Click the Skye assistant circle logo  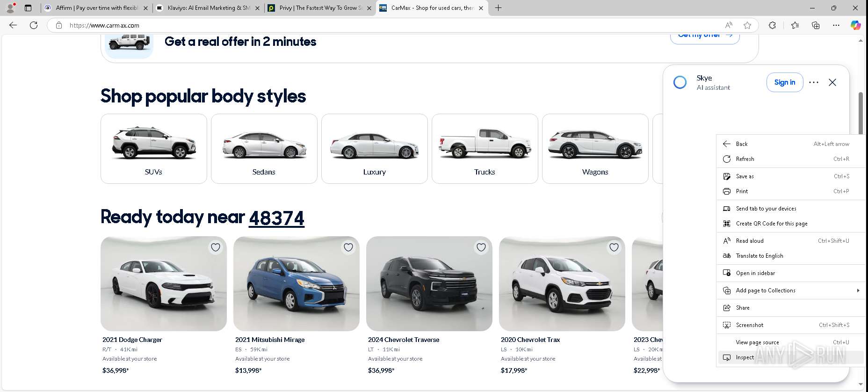680,82
